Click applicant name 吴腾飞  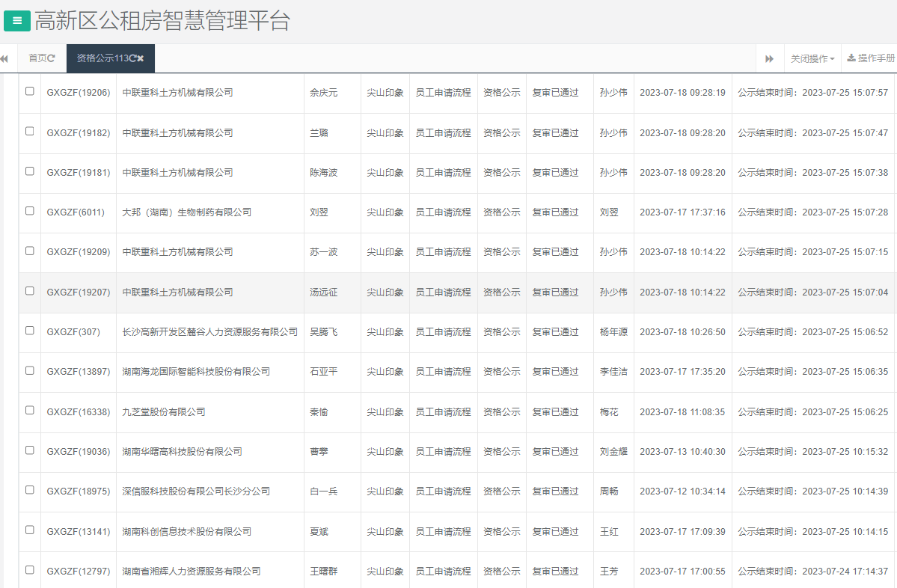click(324, 331)
